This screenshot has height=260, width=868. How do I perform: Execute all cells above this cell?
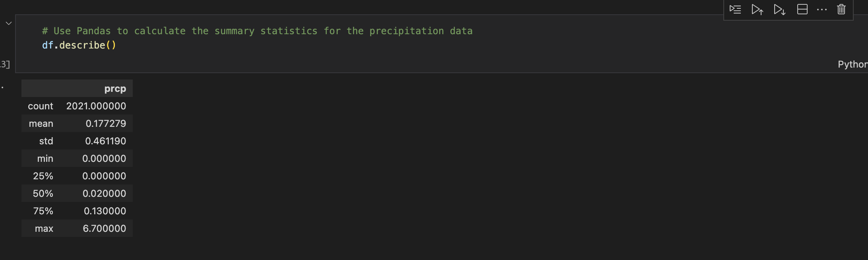click(x=758, y=10)
